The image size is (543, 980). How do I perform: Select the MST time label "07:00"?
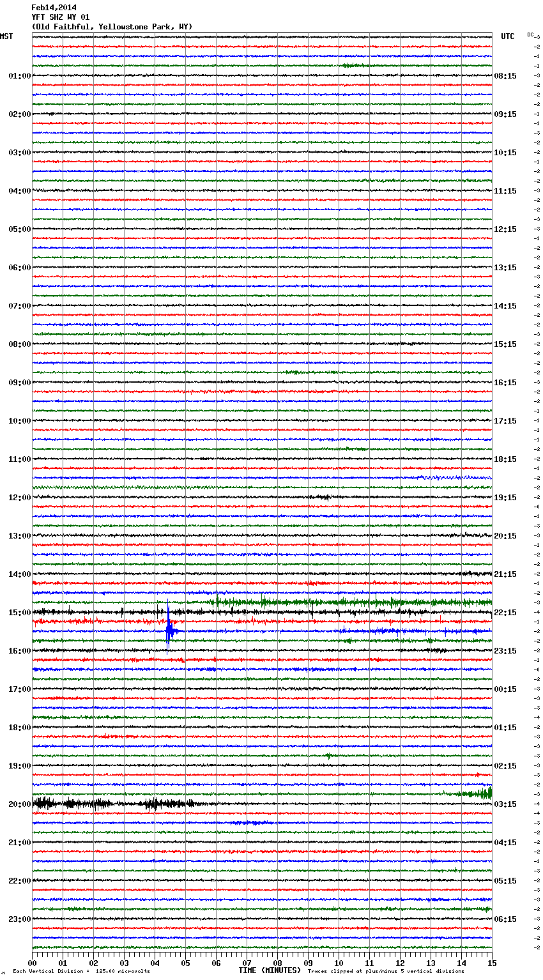(19, 306)
